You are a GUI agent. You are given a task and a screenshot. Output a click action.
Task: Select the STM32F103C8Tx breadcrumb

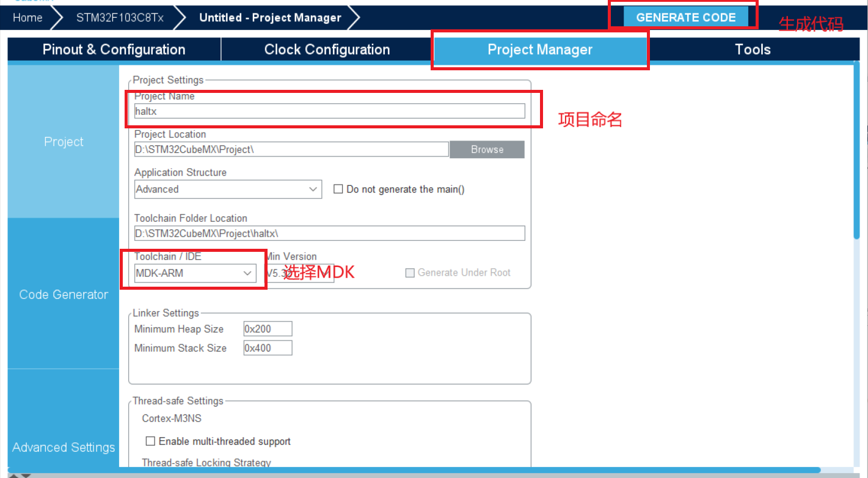[120, 17]
